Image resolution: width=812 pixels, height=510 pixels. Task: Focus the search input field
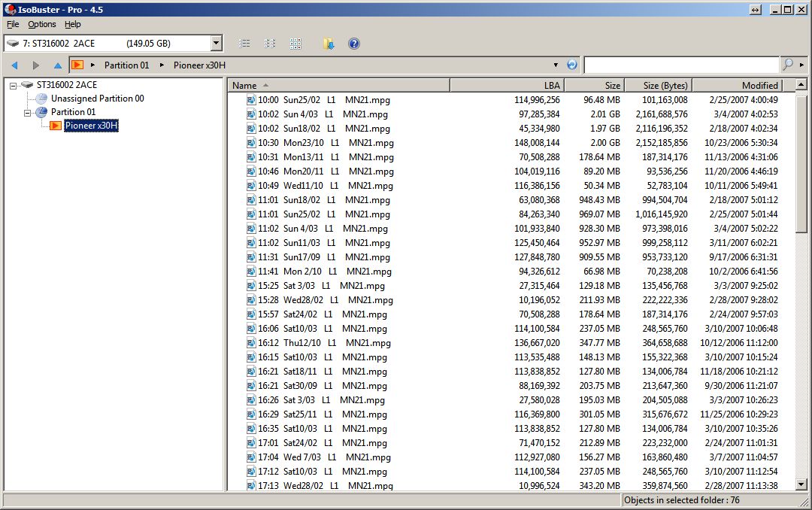(x=681, y=65)
